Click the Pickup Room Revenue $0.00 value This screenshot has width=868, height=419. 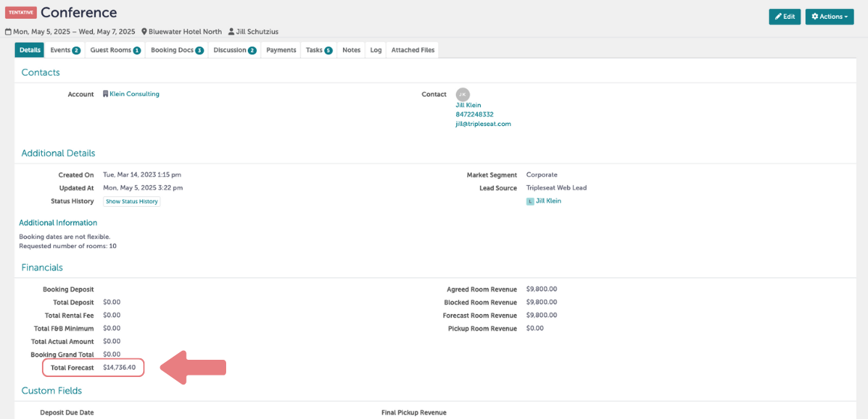click(535, 328)
